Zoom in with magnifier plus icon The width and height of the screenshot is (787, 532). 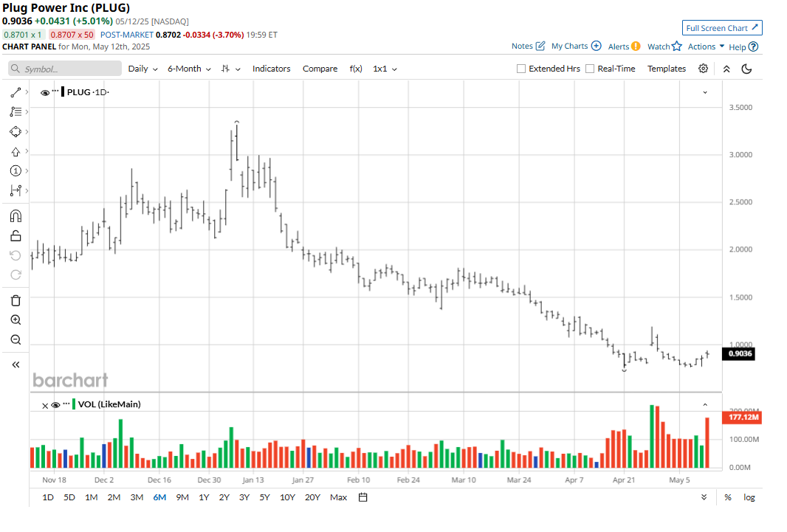16,320
